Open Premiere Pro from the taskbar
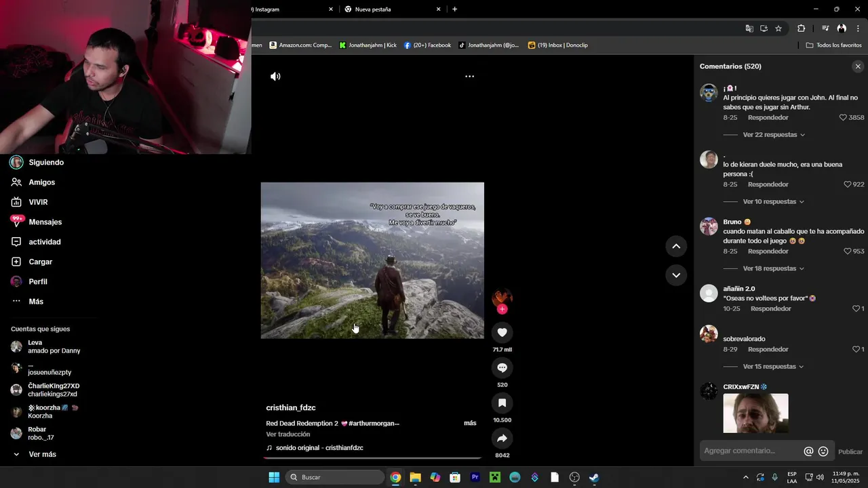The height and width of the screenshot is (488, 868). click(x=475, y=477)
